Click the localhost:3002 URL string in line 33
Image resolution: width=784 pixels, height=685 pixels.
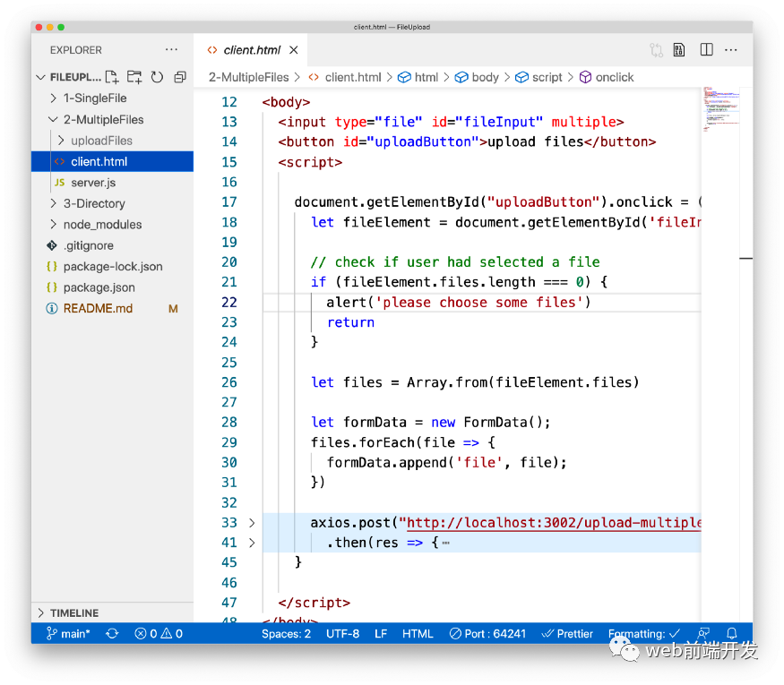[554, 523]
